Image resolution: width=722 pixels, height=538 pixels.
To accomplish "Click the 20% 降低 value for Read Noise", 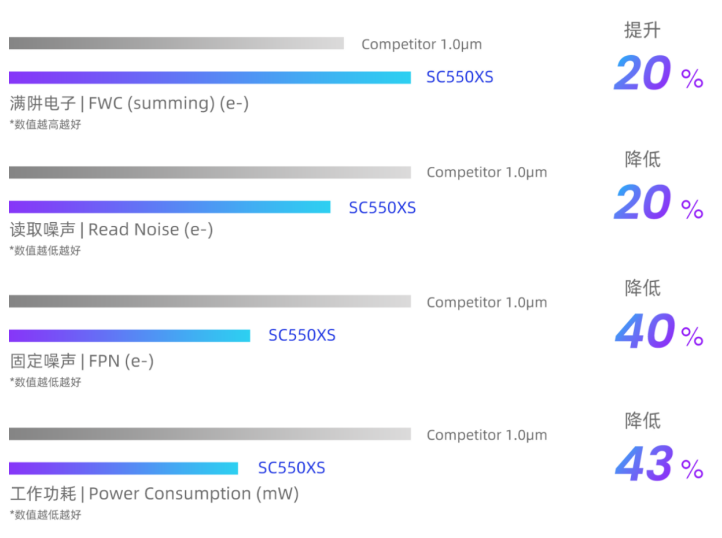I will [659, 202].
